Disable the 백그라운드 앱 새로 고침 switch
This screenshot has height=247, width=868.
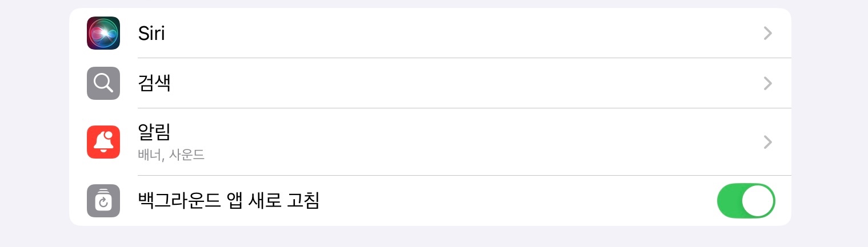[746, 201]
